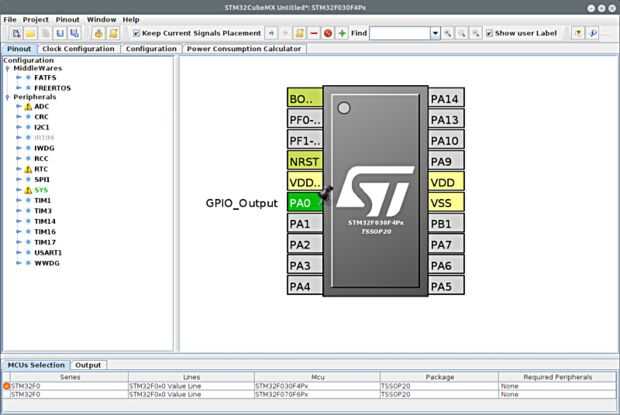Click the yellow pinout icon before the red minus
Viewport: 620px width, 415px height.
300,34
